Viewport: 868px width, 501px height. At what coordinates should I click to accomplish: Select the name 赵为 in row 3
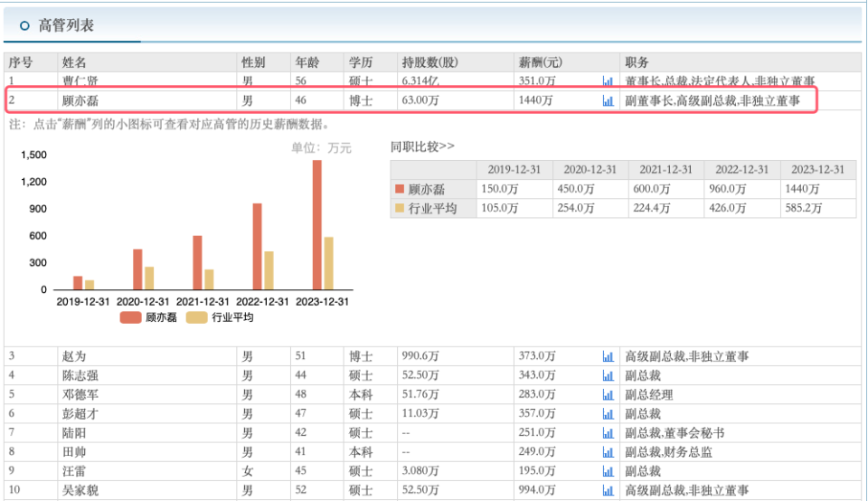tap(74, 356)
